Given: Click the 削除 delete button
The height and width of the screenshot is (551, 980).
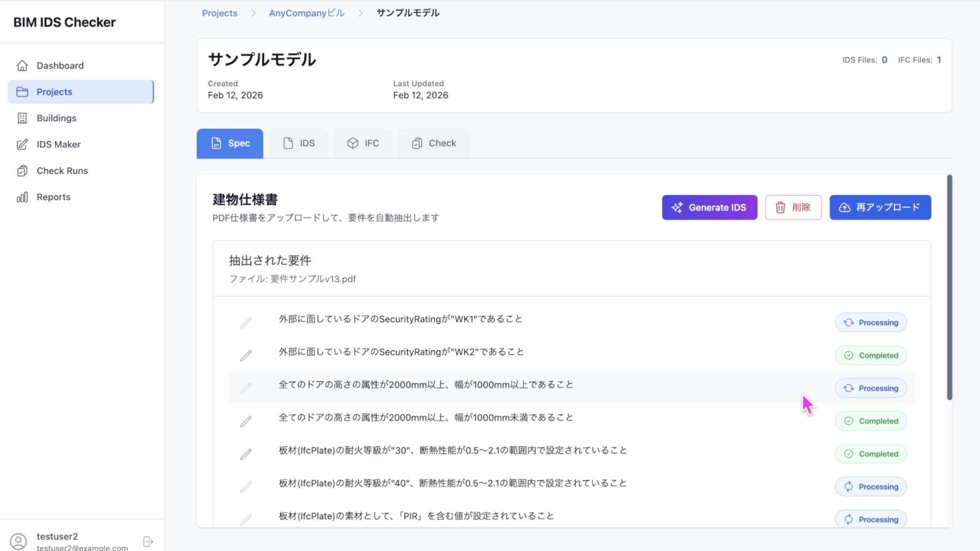Looking at the screenshot, I should point(793,208).
